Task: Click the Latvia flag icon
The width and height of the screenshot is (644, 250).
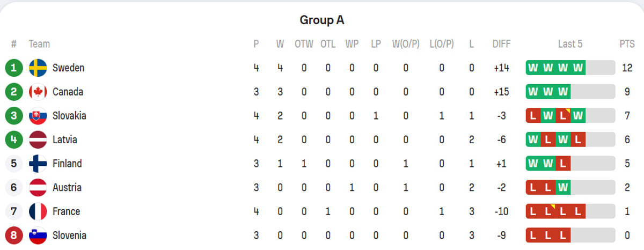Action: pos(38,139)
